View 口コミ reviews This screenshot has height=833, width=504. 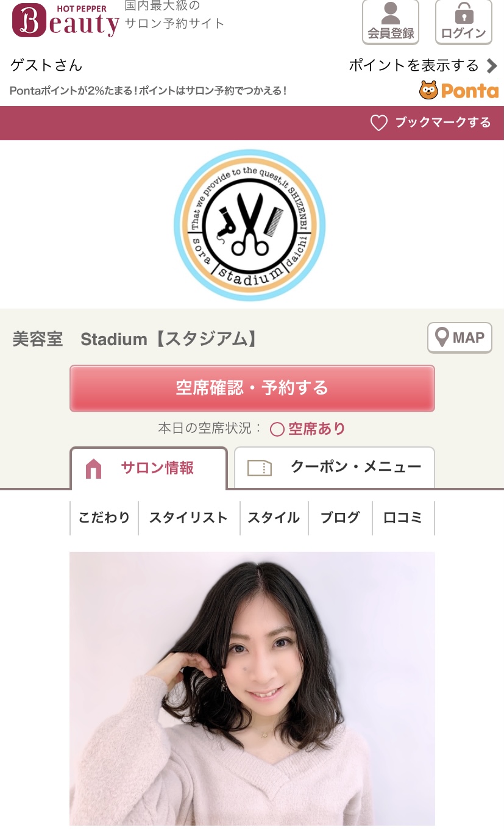403,518
